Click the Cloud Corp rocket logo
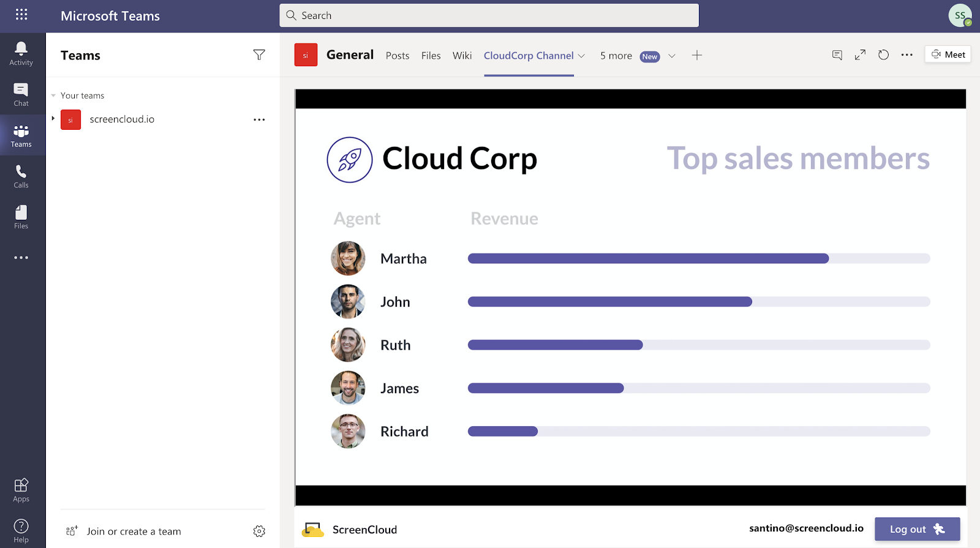 (x=350, y=160)
